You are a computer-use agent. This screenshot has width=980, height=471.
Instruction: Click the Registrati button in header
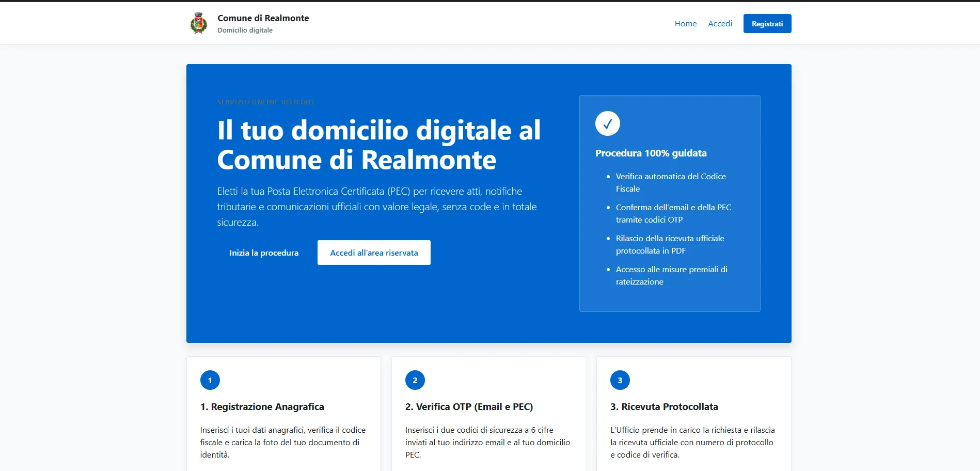[x=767, y=24]
